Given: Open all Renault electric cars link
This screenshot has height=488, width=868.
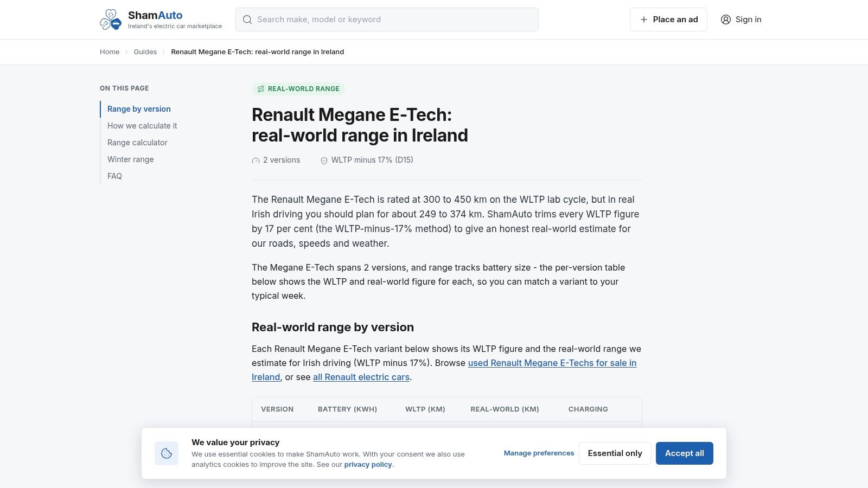Looking at the screenshot, I should (361, 377).
